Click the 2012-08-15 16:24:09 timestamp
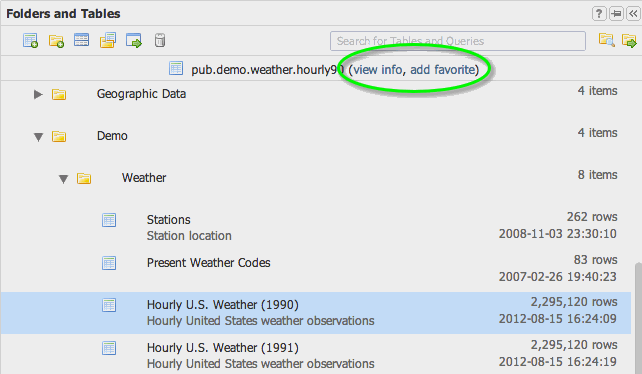Screen dimensions: 642x374 (x=557, y=319)
